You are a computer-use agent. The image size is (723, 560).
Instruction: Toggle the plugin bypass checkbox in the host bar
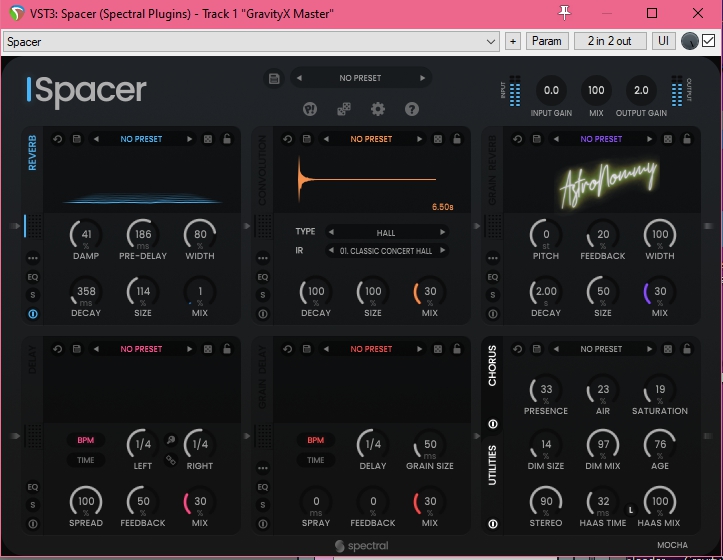click(x=709, y=41)
